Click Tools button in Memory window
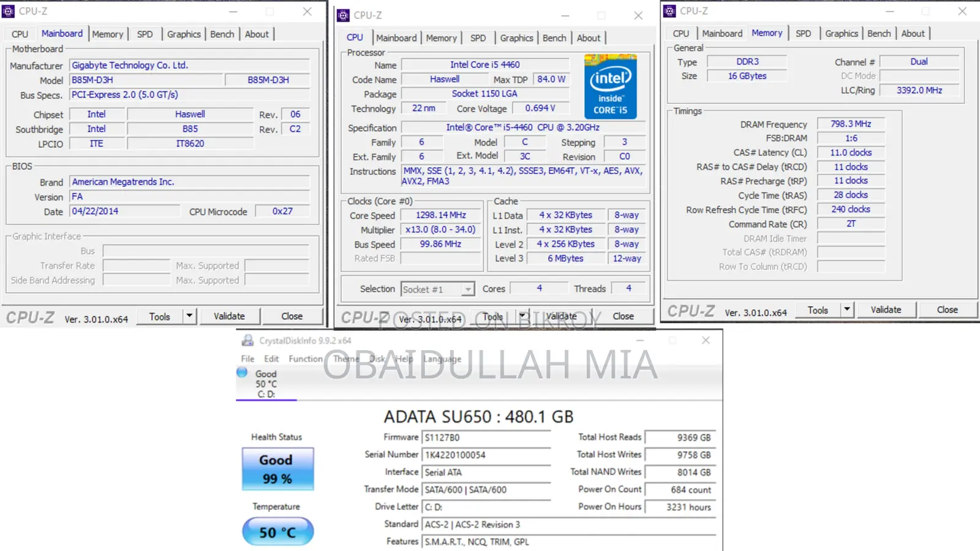 tap(818, 310)
